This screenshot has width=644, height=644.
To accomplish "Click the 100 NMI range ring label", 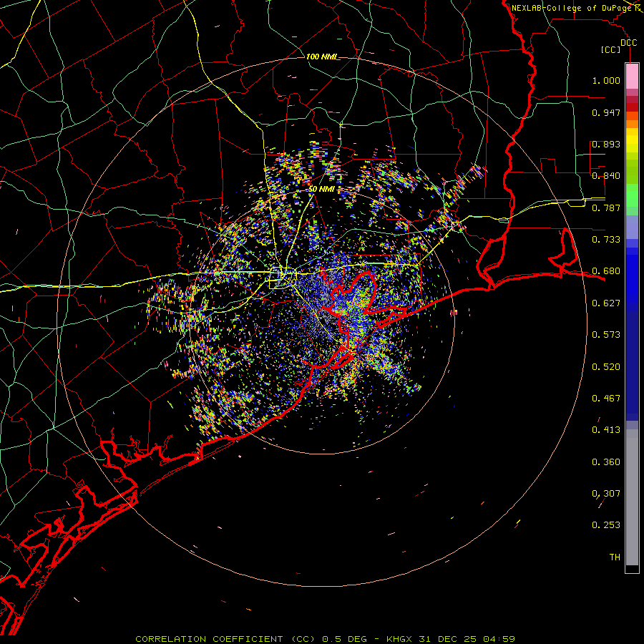I will [x=321, y=57].
